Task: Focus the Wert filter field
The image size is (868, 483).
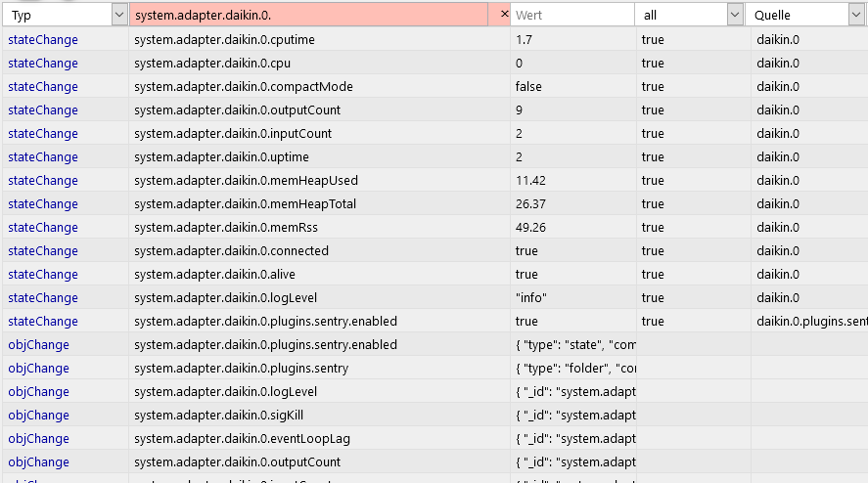Action: point(572,15)
